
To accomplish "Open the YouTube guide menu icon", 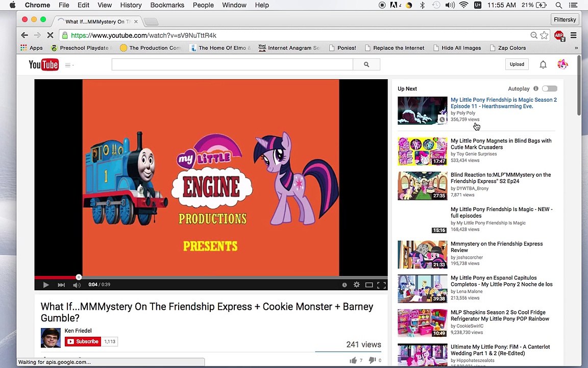I will 69,65.
